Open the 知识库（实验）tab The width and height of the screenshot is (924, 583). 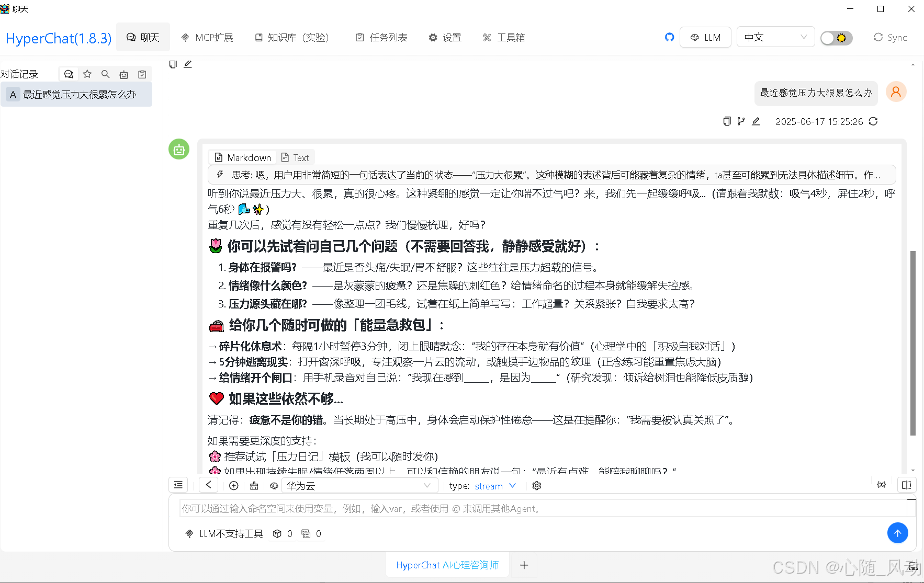(x=292, y=37)
